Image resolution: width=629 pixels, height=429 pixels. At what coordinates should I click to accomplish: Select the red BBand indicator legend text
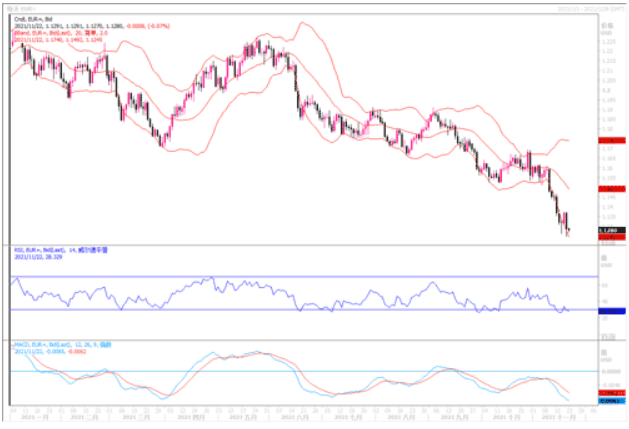coord(62,32)
